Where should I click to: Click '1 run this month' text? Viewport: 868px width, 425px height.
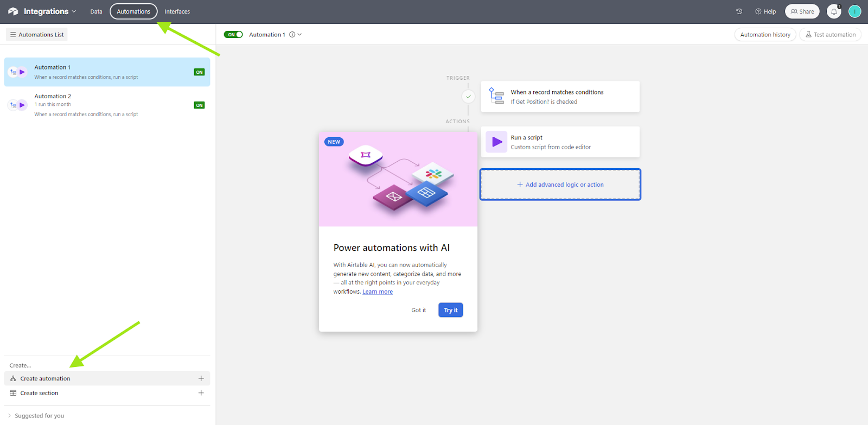[53, 104]
